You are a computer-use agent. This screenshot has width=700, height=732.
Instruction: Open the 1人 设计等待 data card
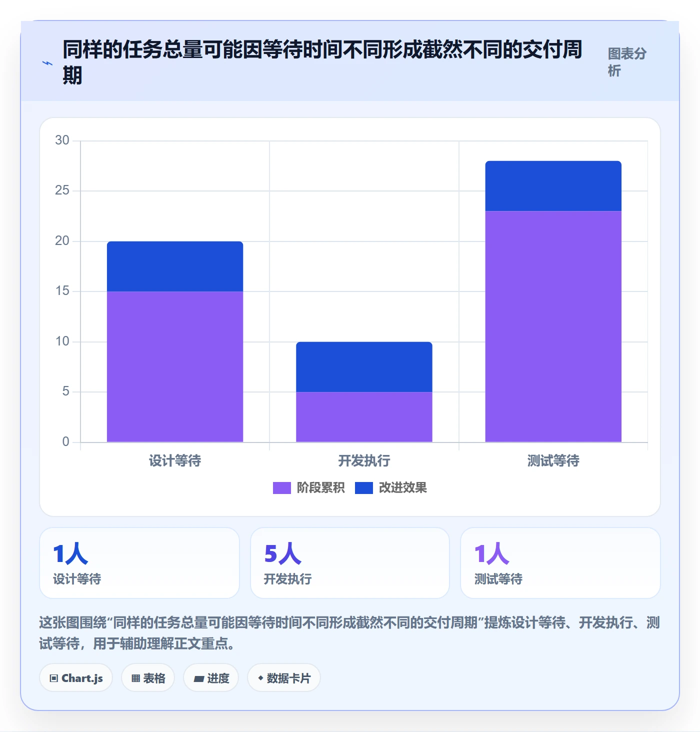tap(139, 563)
